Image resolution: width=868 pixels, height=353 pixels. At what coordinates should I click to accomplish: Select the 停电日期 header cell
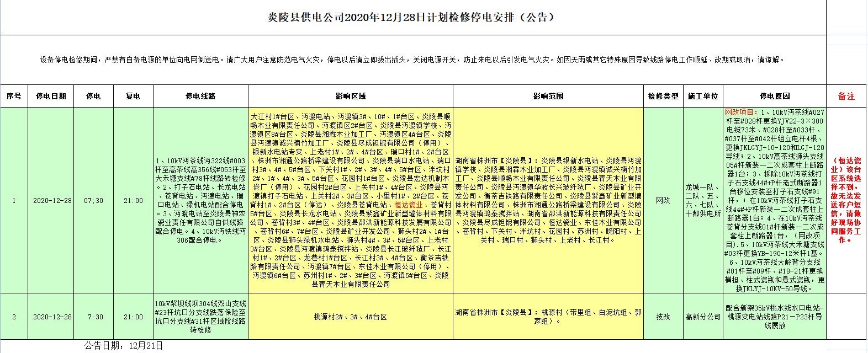(51, 96)
